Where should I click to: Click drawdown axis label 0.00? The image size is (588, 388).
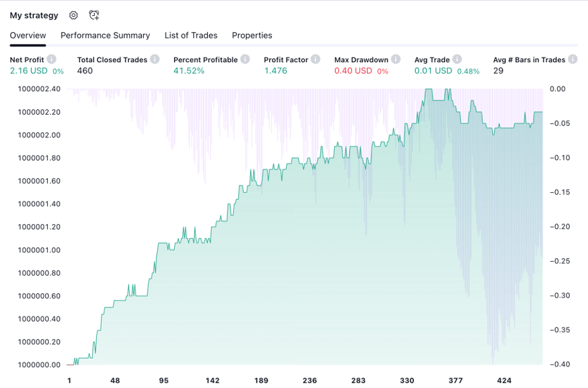558,89
